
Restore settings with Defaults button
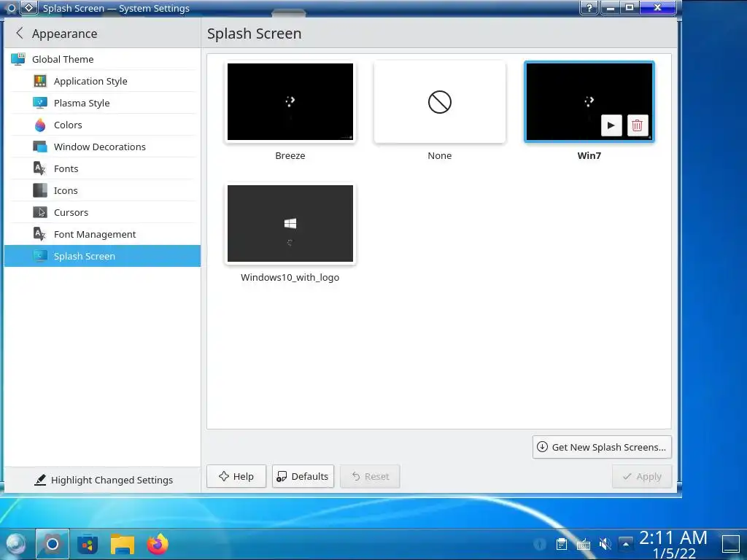point(303,476)
